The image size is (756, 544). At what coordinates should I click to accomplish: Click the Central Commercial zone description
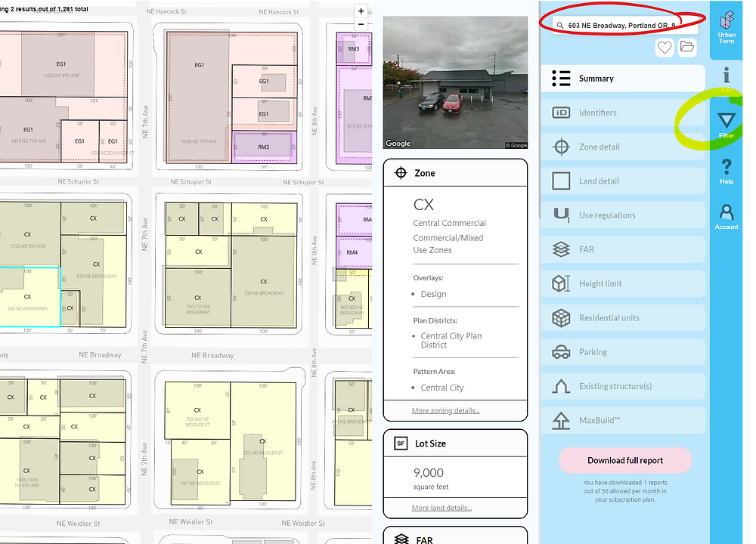[x=449, y=223]
